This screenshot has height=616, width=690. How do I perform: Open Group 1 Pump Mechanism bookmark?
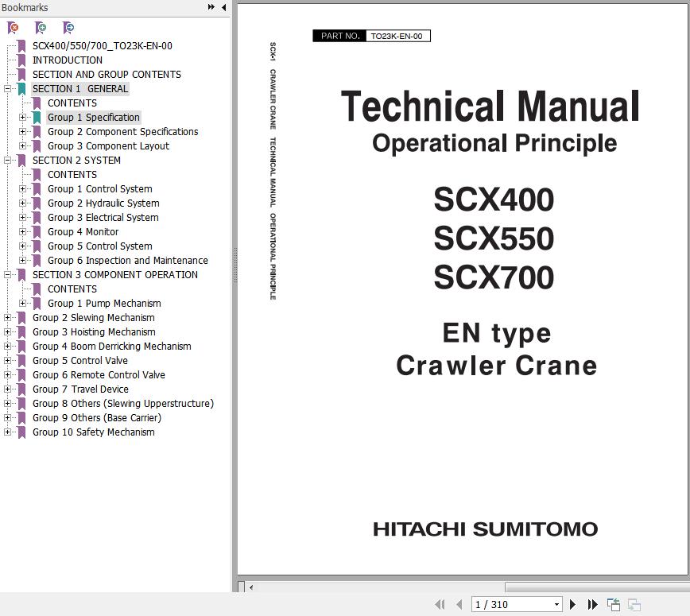[x=104, y=303]
